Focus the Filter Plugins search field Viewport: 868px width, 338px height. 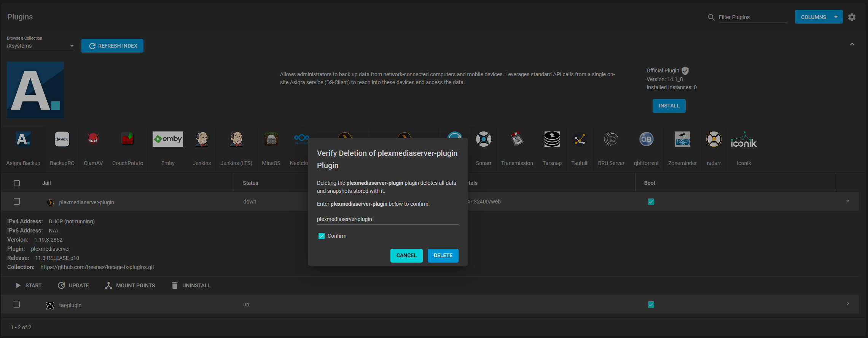tap(753, 17)
